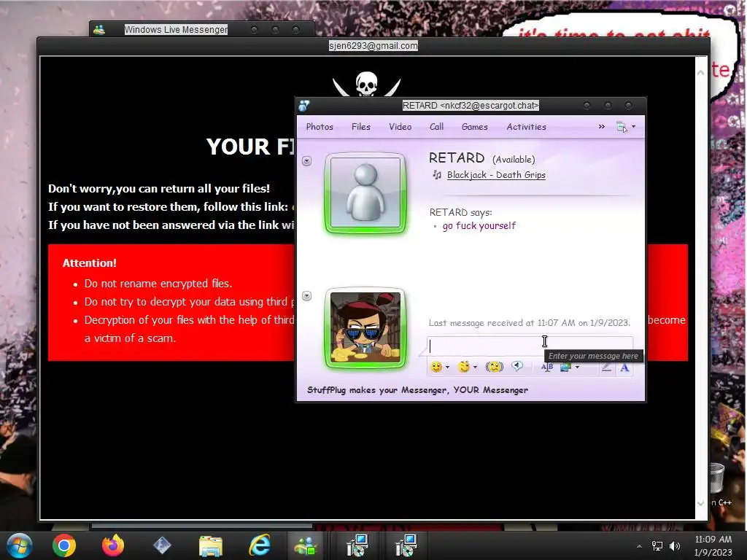The width and height of the screenshot is (747, 560).
Task: Open the Files menu item
Action: [x=360, y=127]
